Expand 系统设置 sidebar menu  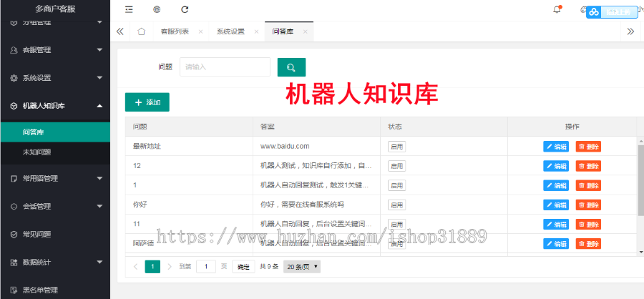pos(55,78)
